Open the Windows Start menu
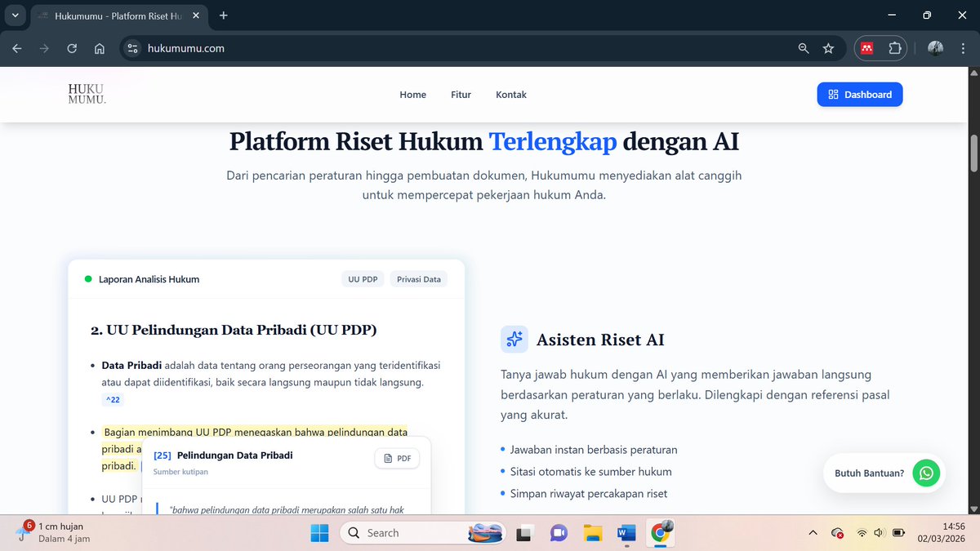 319,533
